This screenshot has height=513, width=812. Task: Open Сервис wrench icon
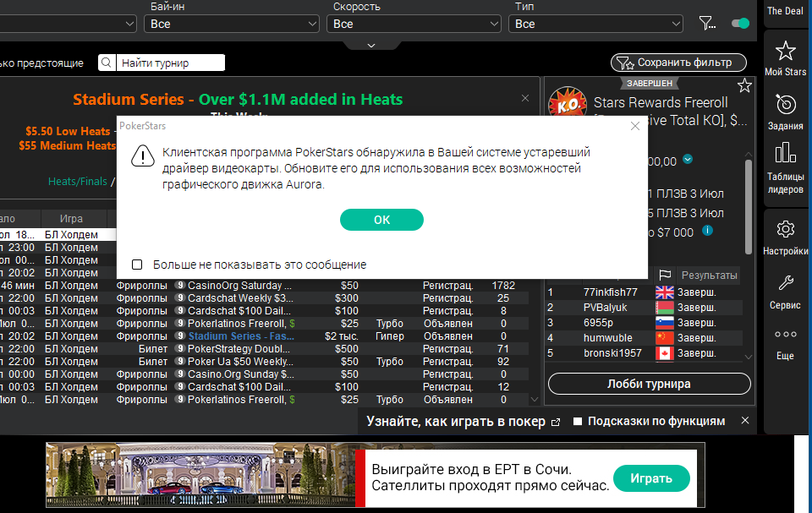pyautogui.click(x=785, y=282)
